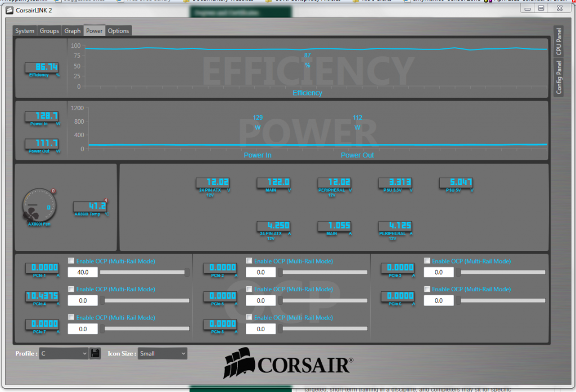Click the PSU 3.3V readout
576x392 pixels.
click(x=395, y=183)
